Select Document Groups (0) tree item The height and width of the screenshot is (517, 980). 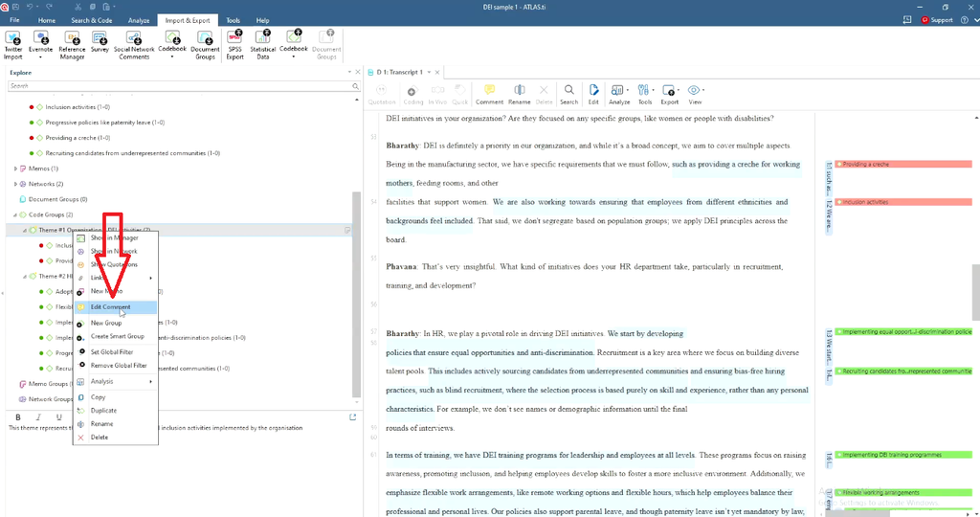coord(57,199)
